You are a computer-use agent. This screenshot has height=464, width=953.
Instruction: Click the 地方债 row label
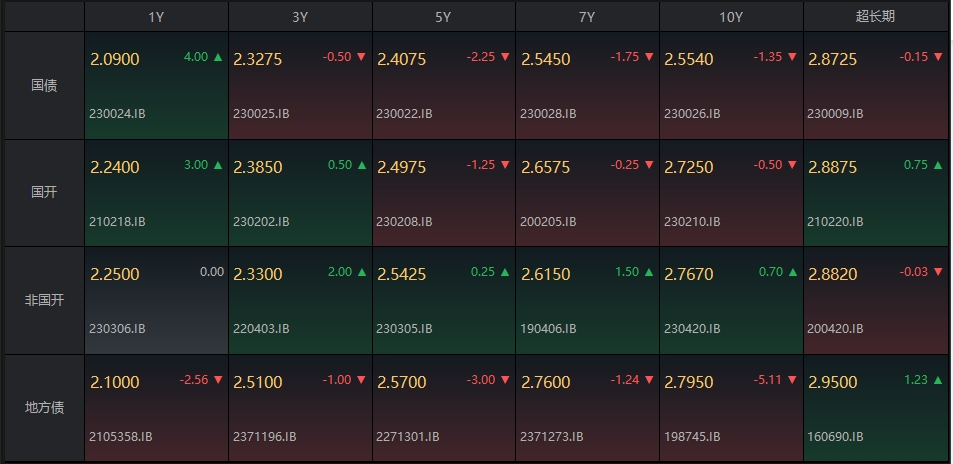point(44,407)
